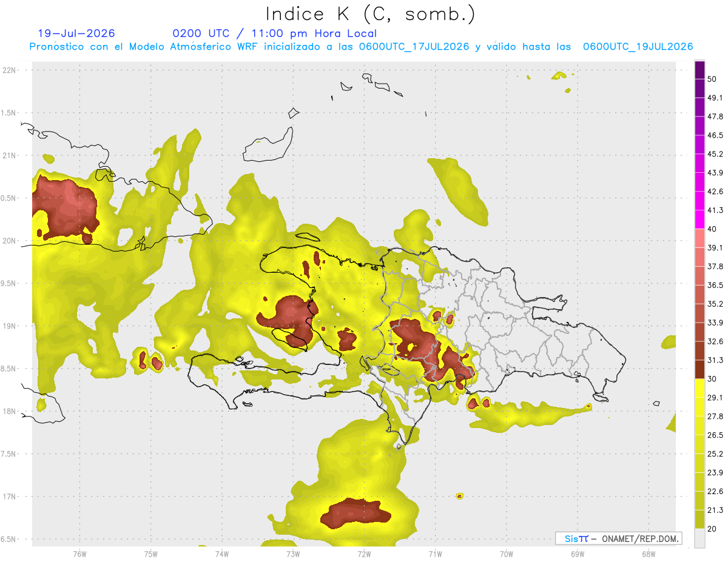Click the "22N" latitude label
Viewport: 728px width, 562px height.
[9, 70]
